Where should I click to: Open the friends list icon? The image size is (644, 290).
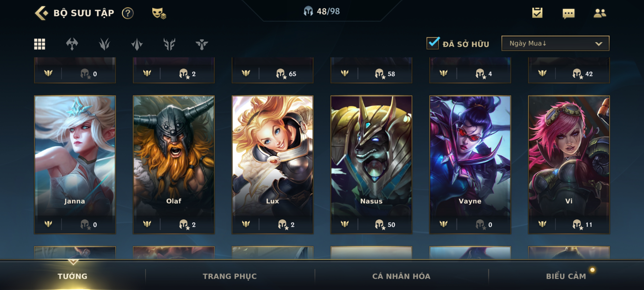coord(600,13)
